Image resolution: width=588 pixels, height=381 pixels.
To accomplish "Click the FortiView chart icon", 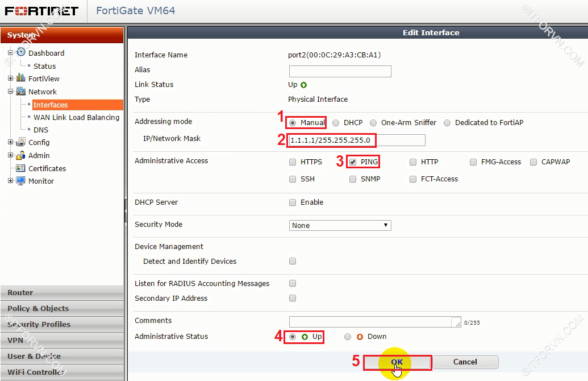I will pyautogui.click(x=21, y=78).
